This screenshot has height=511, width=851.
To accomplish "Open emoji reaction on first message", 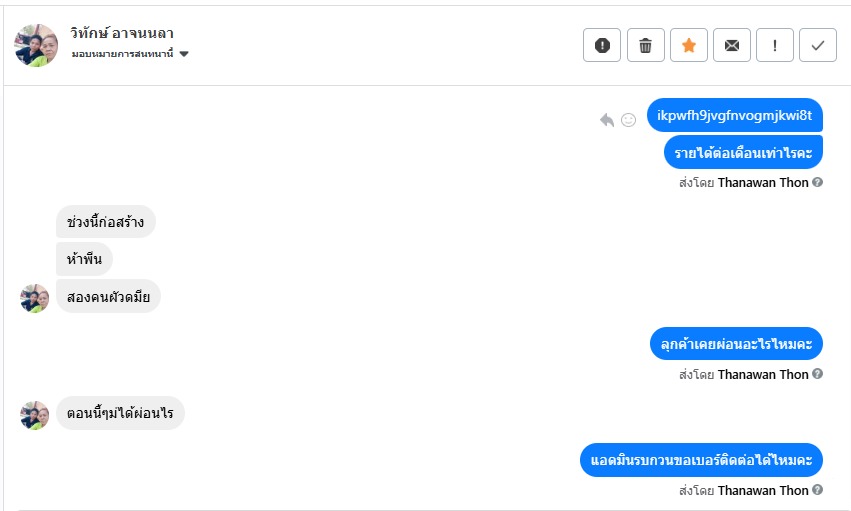I will [629, 120].
